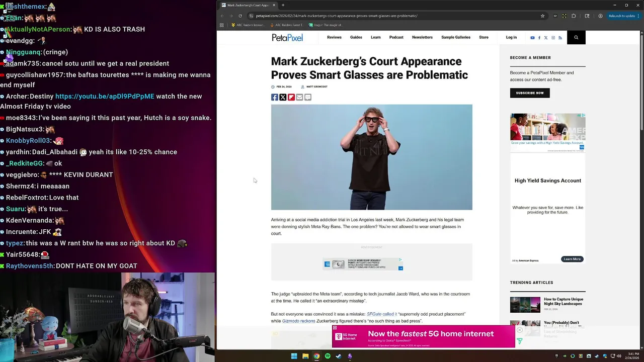View site information icon in address bar
644x362 pixels.
click(251, 16)
